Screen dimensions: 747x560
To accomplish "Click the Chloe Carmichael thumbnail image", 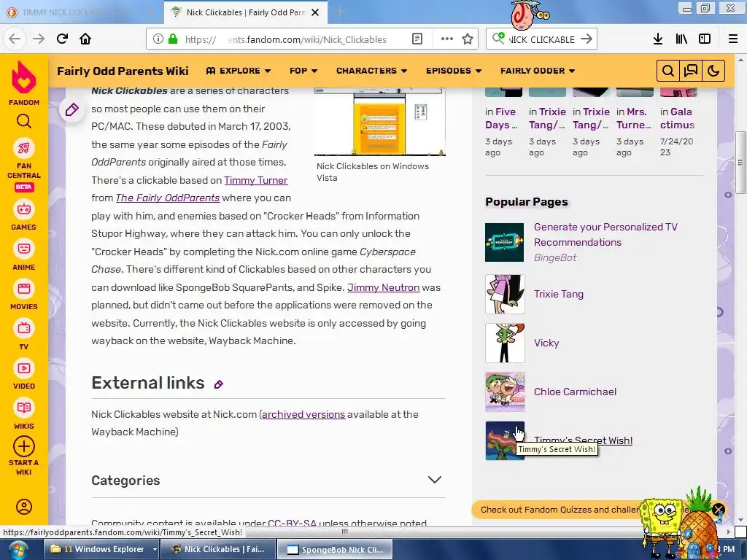I will [x=505, y=392].
